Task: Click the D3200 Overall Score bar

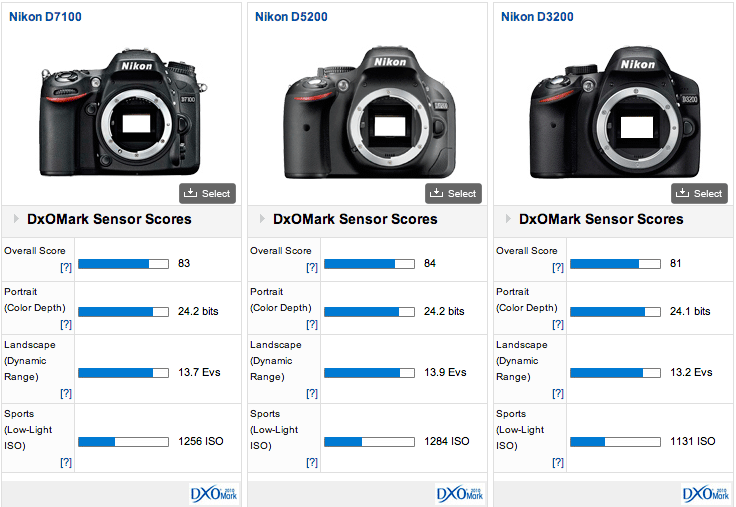Action: 615,264
